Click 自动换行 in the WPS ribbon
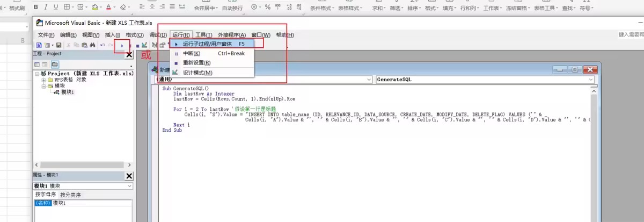Viewport: 644px width, 222px height. 232,8
